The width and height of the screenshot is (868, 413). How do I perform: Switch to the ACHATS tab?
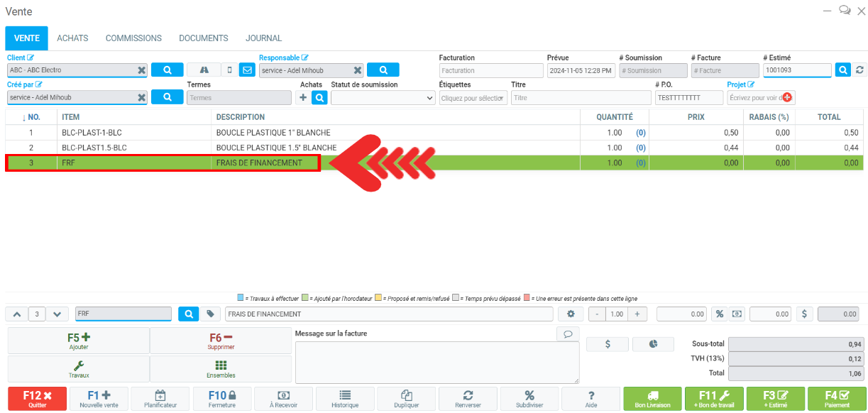(72, 38)
